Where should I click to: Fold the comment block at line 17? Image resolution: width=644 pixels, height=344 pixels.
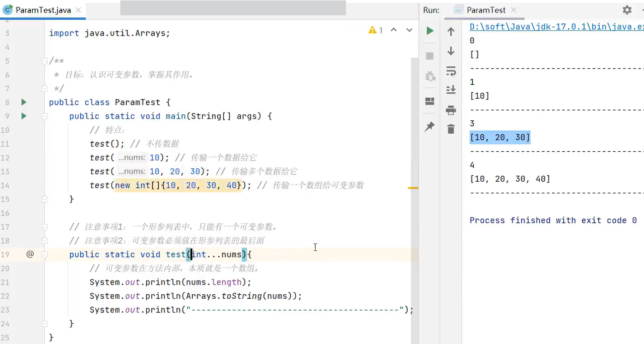(x=45, y=227)
